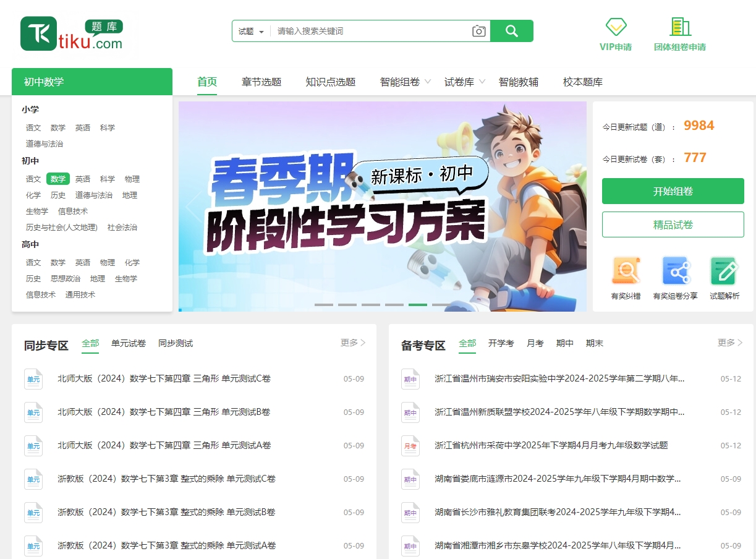
Task: Open camera image search in search bar
Action: click(478, 30)
